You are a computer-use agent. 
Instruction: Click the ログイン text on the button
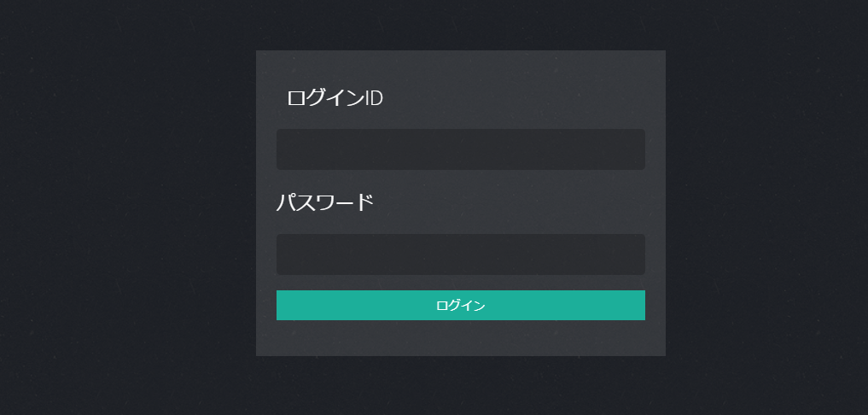pyautogui.click(x=460, y=305)
